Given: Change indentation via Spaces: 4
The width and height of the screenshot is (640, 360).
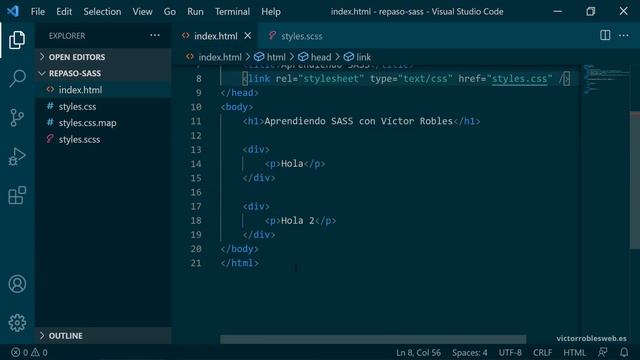Looking at the screenshot, I should (469, 352).
